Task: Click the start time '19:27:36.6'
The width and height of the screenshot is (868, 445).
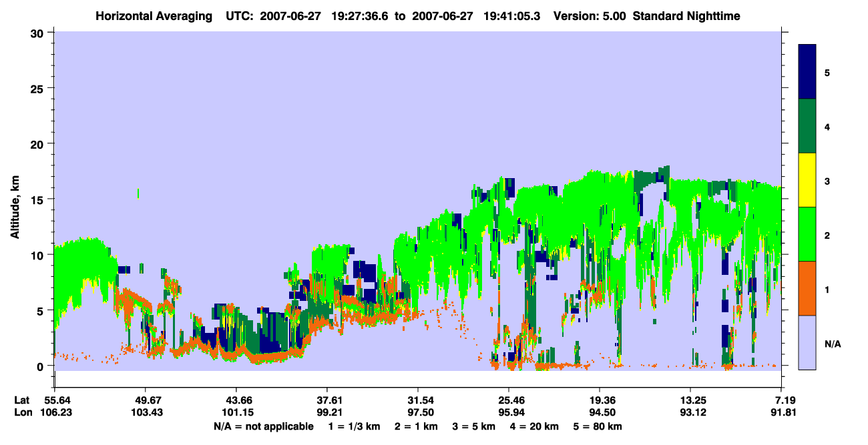Action: (x=359, y=15)
